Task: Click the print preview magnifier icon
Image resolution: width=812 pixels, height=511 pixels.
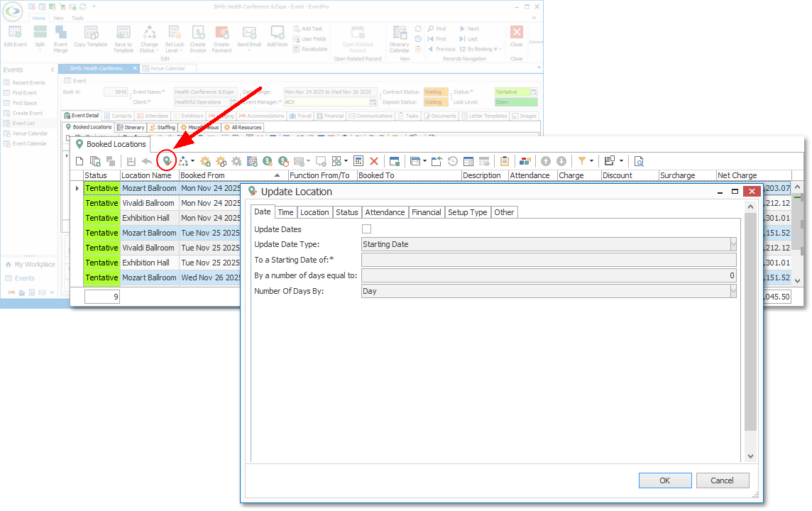Action: click(639, 161)
